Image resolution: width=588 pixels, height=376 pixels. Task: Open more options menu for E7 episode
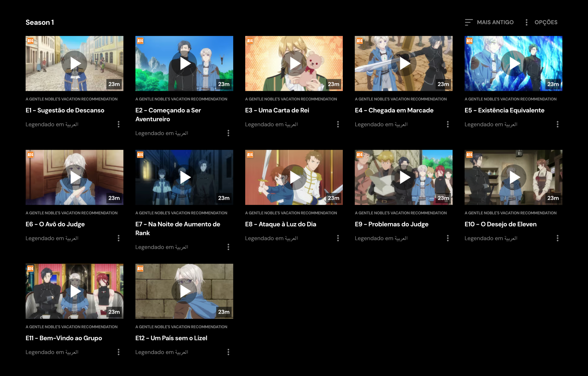[x=228, y=247]
